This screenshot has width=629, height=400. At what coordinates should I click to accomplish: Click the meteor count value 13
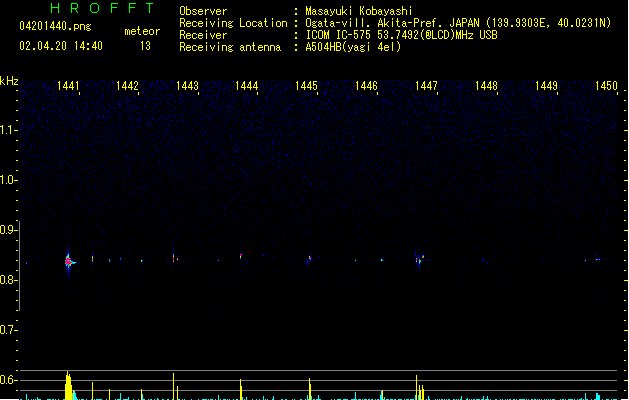145,46
